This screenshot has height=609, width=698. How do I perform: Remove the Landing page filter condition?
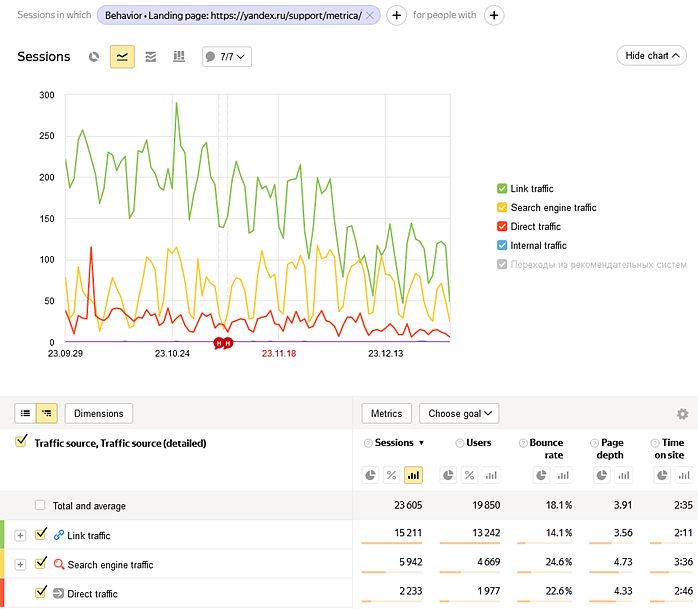370,16
